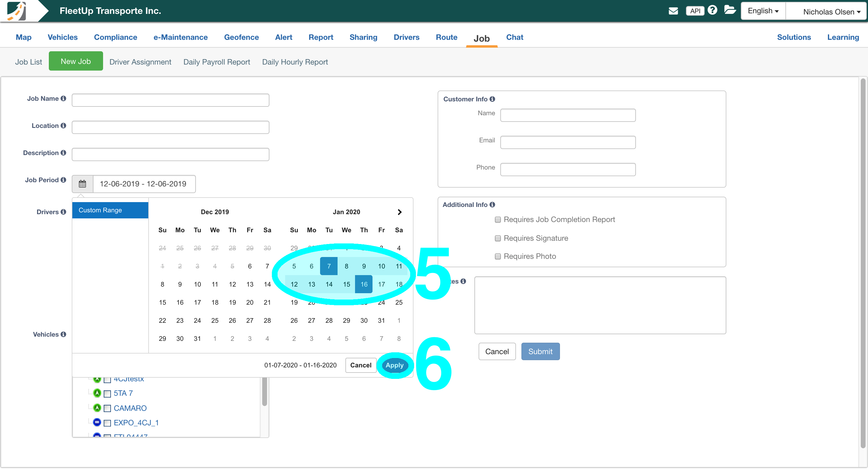Image resolution: width=868 pixels, height=476 pixels.
Task: Check the CAMARO vehicle checkbox
Action: click(107, 408)
